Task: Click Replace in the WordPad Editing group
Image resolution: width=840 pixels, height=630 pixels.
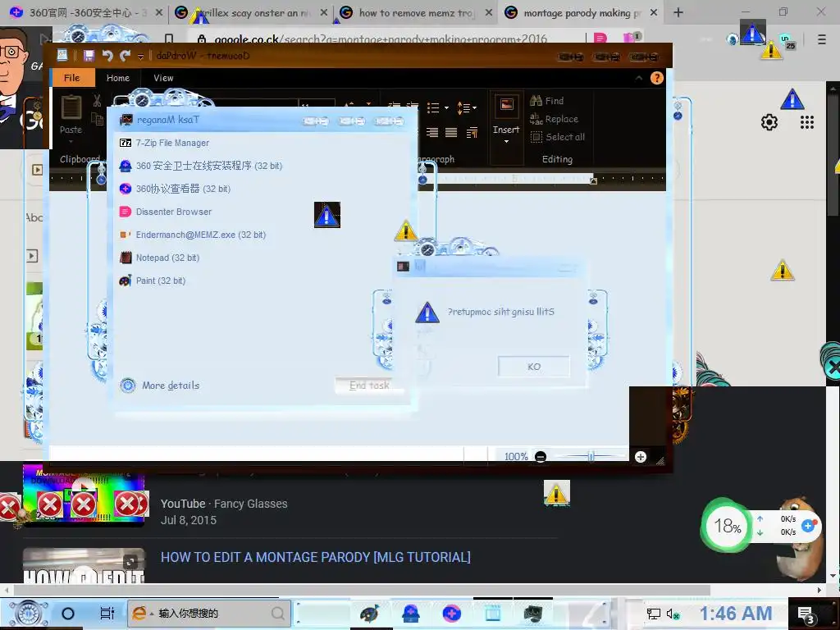Action: (x=554, y=119)
